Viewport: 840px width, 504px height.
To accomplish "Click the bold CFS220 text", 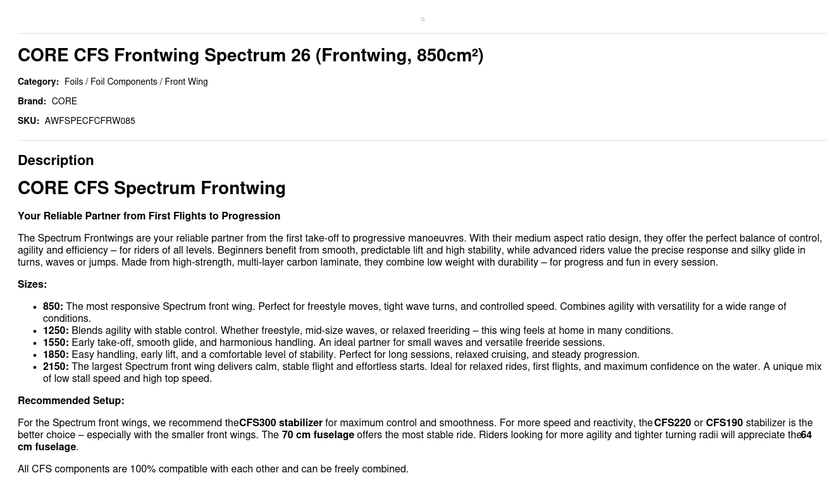I will pos(672,423).
